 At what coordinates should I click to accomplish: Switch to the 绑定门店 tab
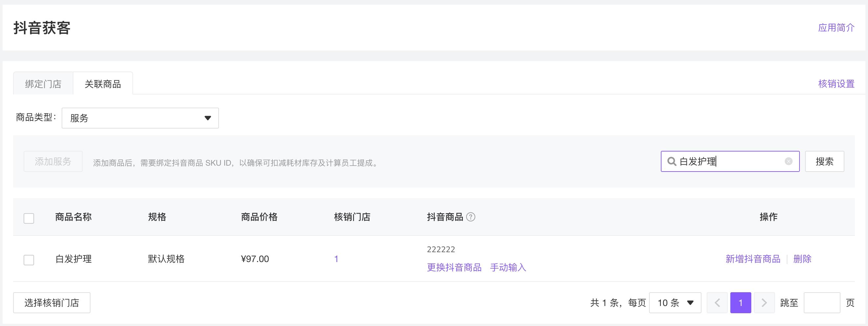(x=43, y=84)
